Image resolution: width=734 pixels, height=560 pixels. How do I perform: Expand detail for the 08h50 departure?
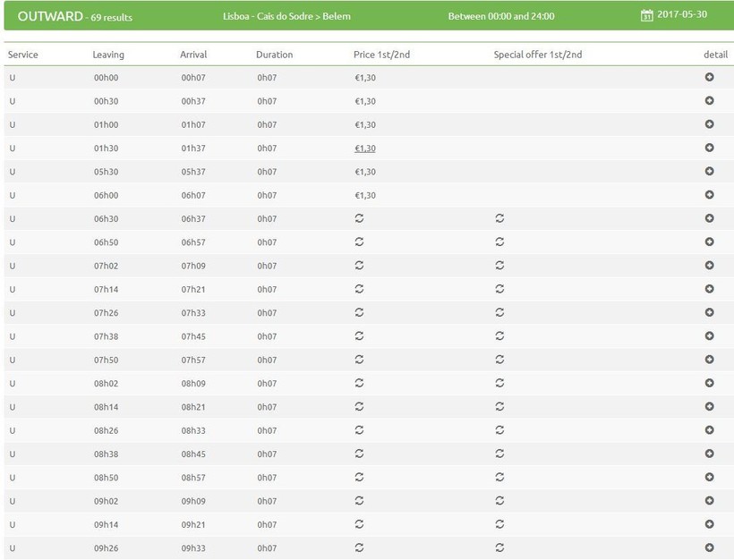(x=709, y=477)
